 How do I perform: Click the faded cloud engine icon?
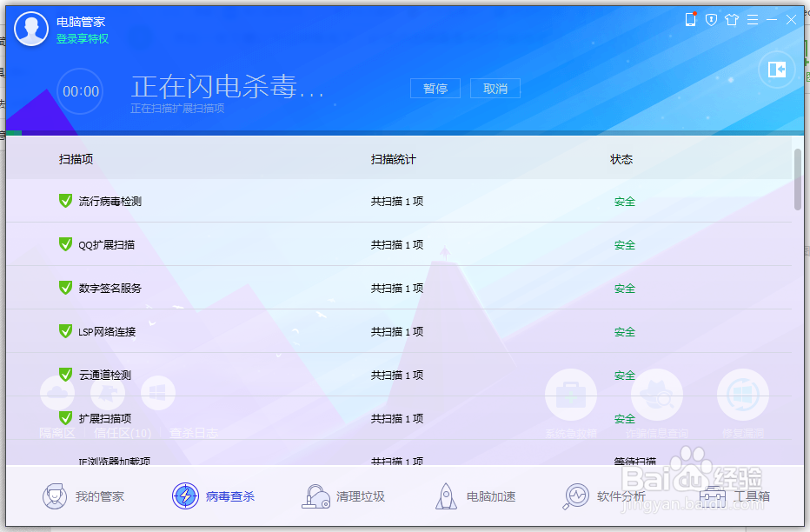pos(57,393)
